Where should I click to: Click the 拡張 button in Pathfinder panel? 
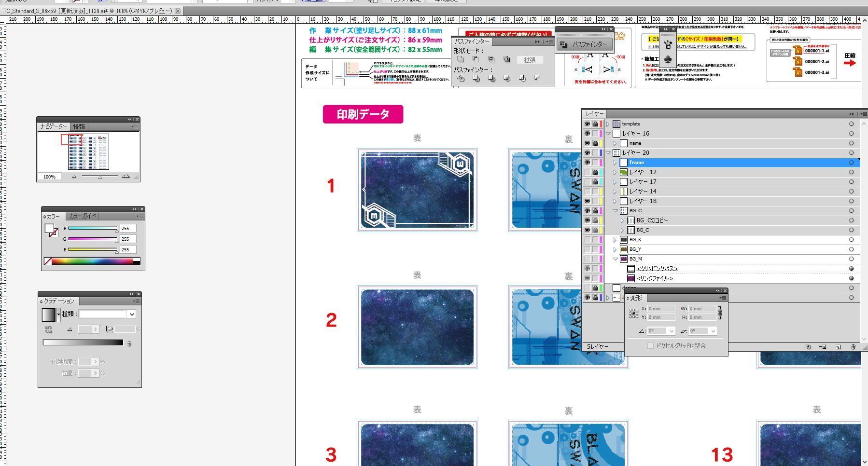530,60
